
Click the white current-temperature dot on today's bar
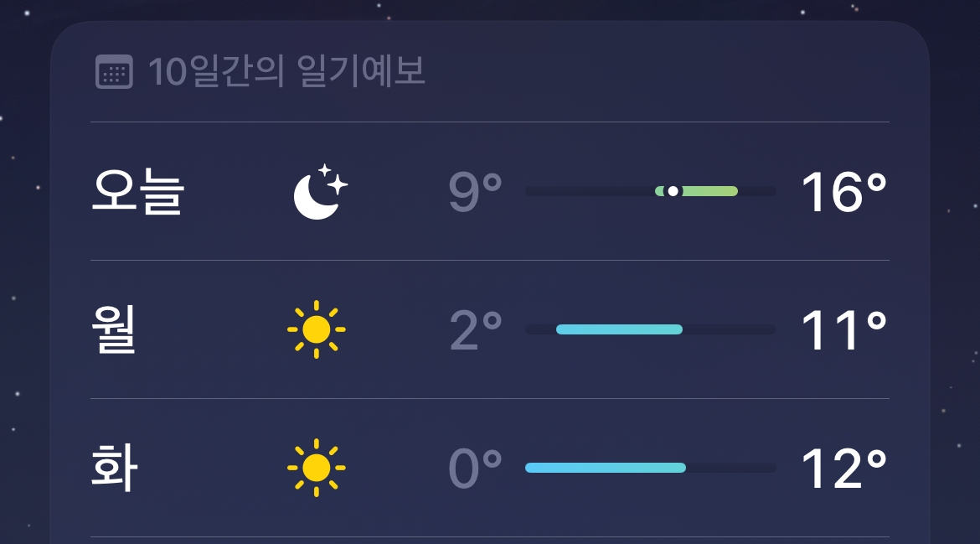pos(673,191)
